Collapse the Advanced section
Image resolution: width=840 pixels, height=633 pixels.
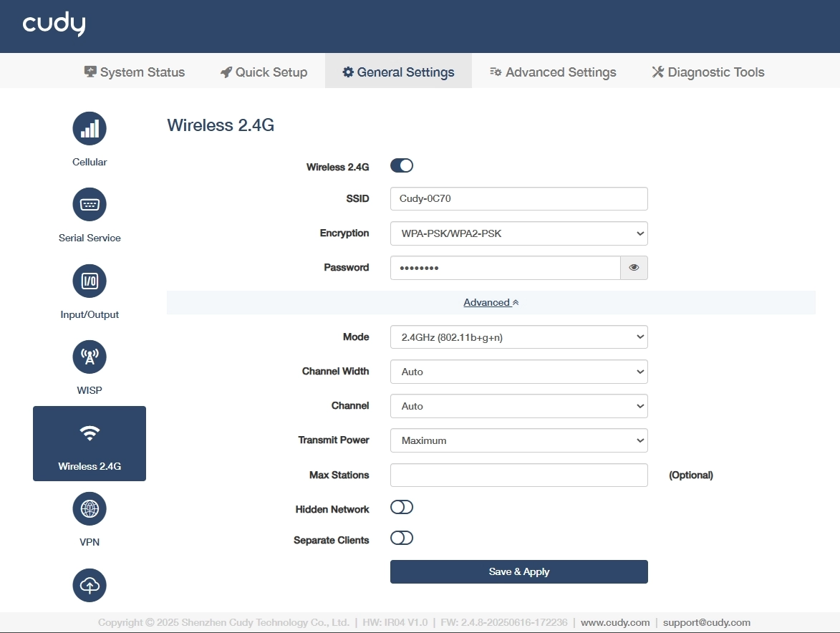coord(491,303)
